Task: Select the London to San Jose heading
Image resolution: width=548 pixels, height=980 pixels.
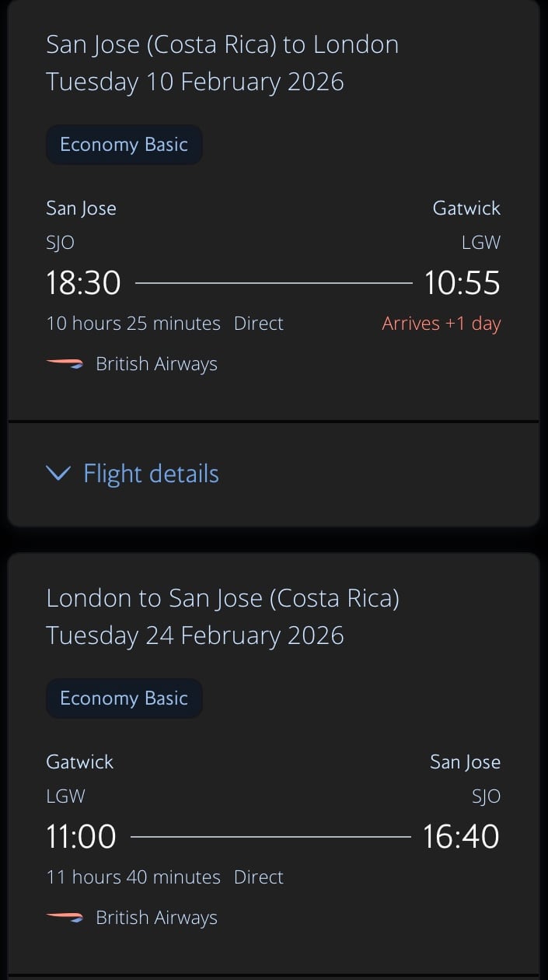Action: click(x=222, y=597)
